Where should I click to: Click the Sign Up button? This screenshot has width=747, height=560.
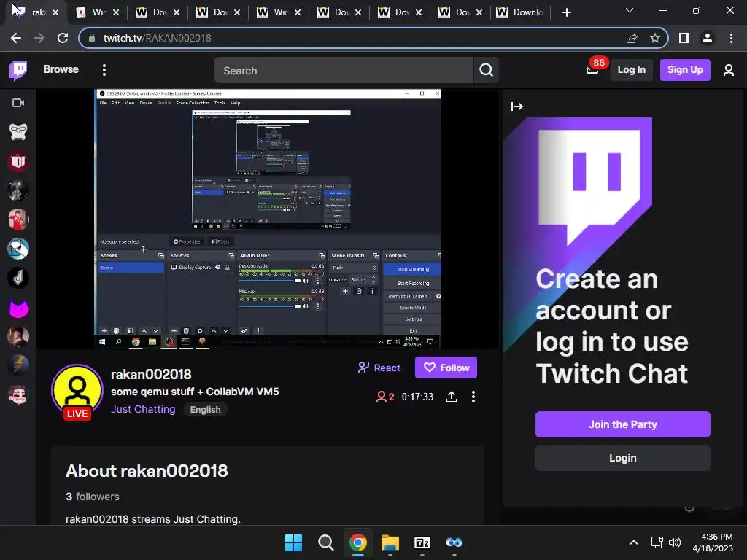(x=684, y=70)
